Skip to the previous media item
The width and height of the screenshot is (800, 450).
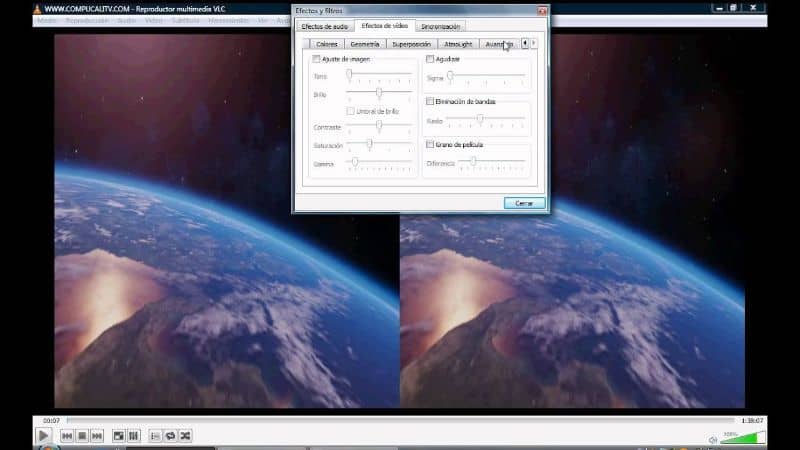pyautogui.click(x=67, y=436)
